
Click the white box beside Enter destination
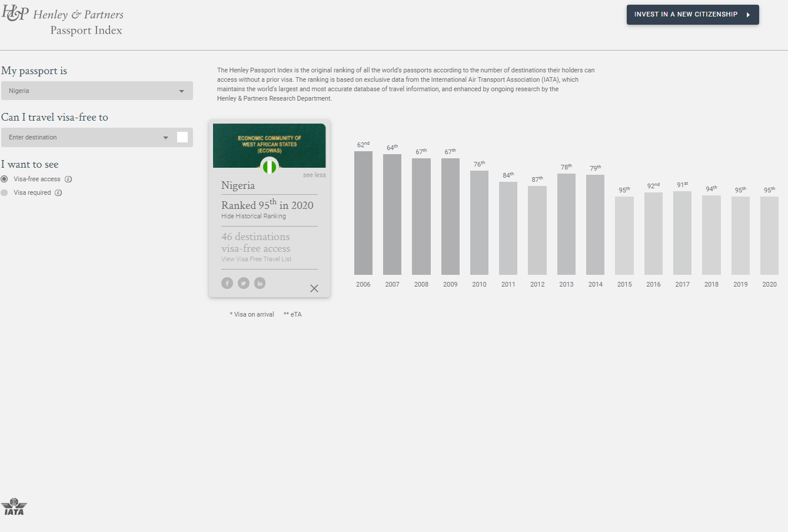pyautogui.click(x=182, y=137)
